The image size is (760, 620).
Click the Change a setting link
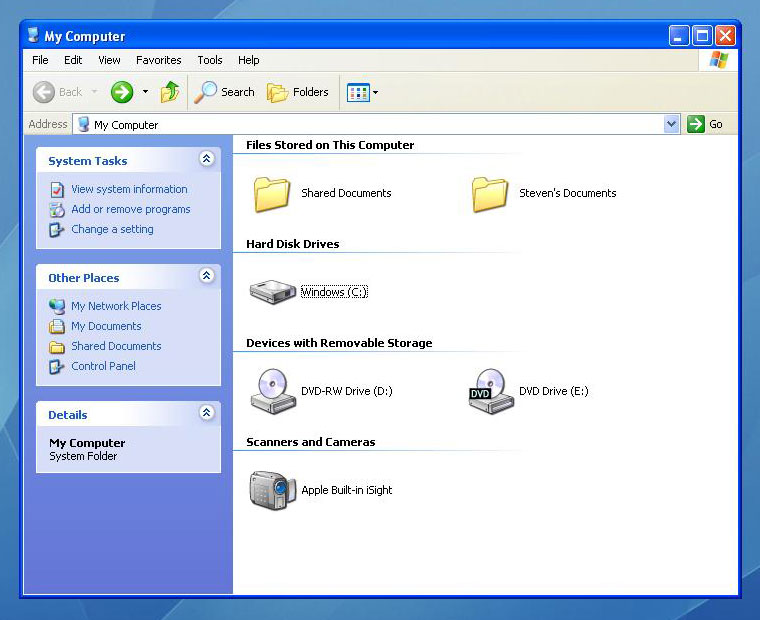coord(112,229)
